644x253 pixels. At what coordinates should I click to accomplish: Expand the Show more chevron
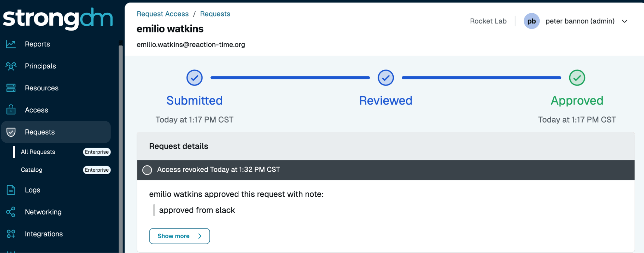click(200, 236)
